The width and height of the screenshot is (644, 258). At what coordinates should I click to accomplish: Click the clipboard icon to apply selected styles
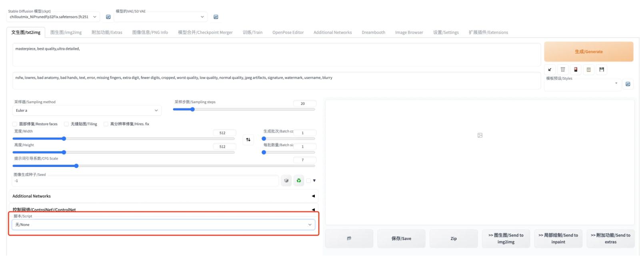[x=588, y=69]
